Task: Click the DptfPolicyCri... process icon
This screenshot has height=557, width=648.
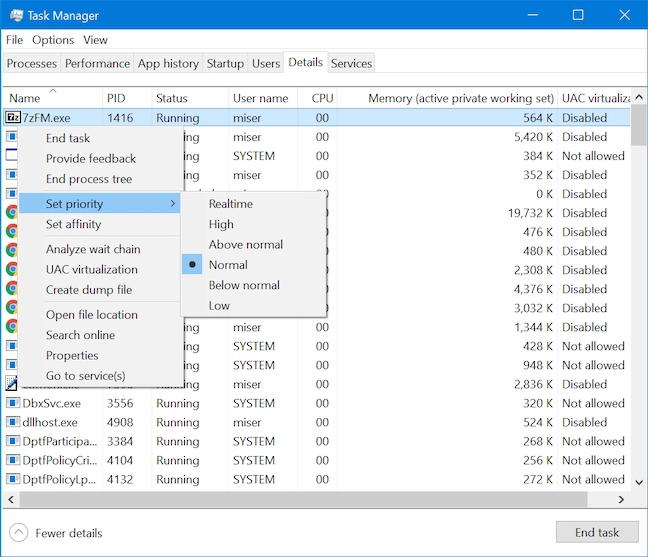Action: click(x=13, y=460)
